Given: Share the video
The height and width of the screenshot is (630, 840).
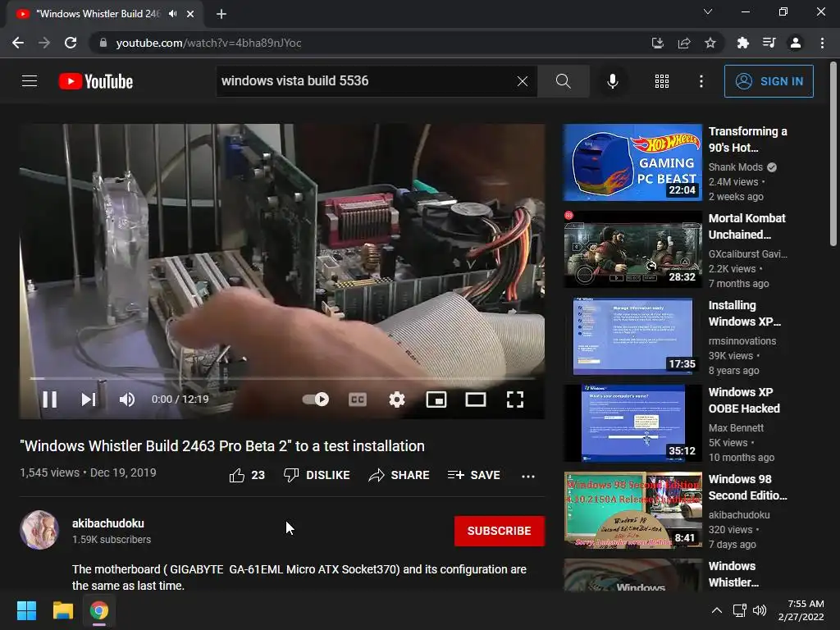Looking at the screenshot, I should pos(399,475).
